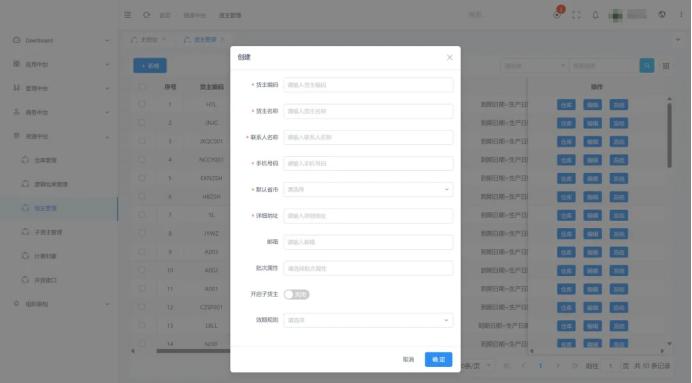Click the fullscreen toggle icon
This screenshot has height=383, width=692.
(576, 15)
